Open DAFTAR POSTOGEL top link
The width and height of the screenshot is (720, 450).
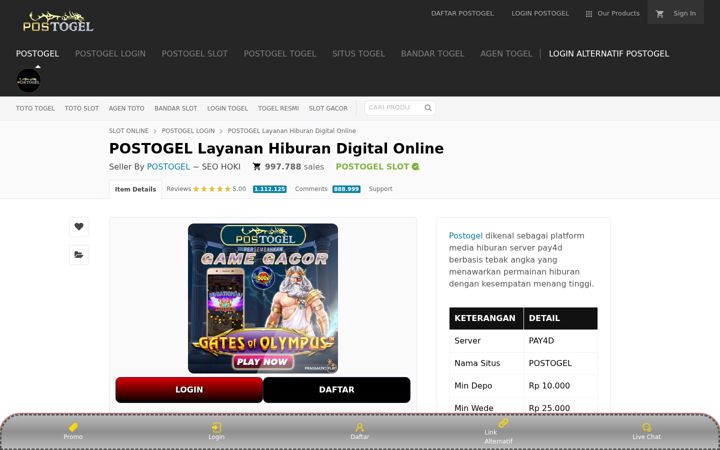tap(462, 13)
